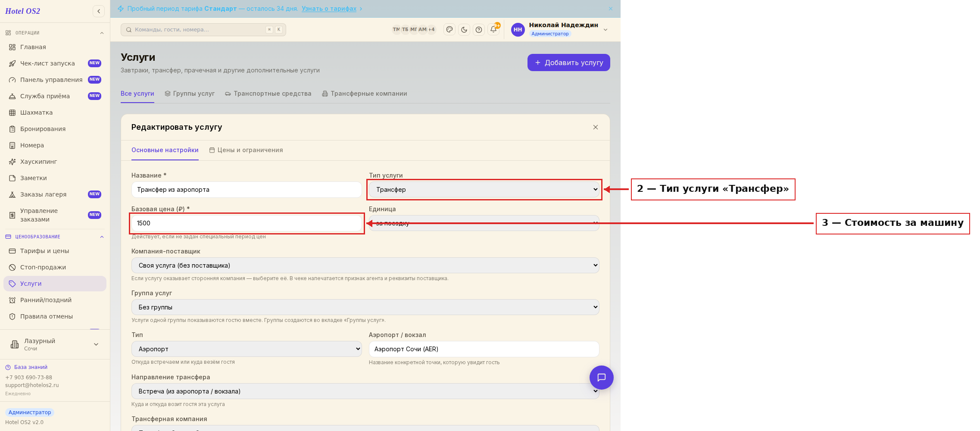Open the Компания-поставщик dropdown
Viewport: 980px width, 431px height.
click(365, 265)
